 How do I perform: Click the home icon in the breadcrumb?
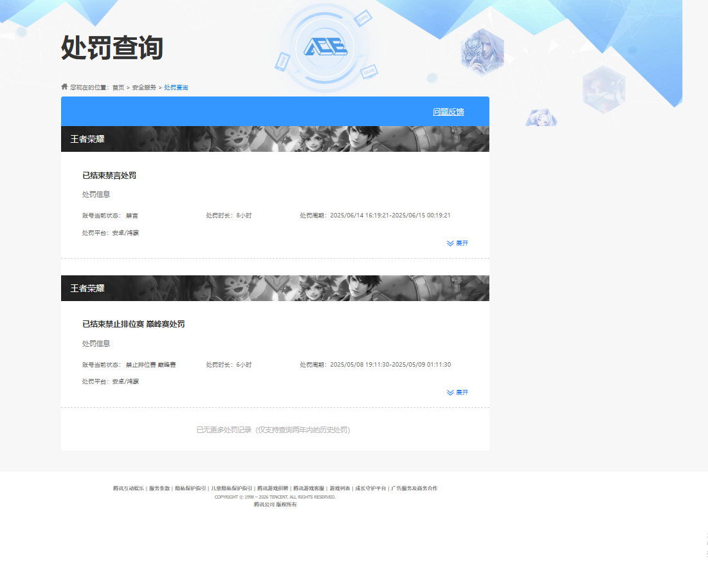[x=64, y=86]
